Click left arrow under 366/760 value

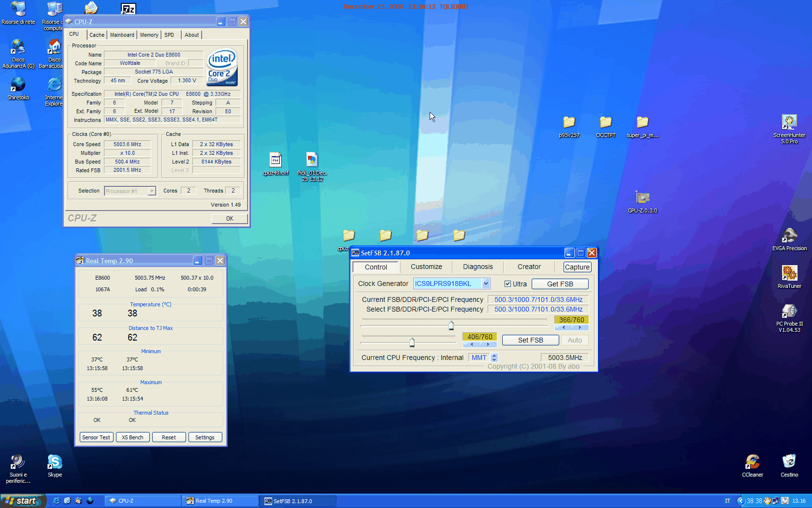click(x=564, y=328)
